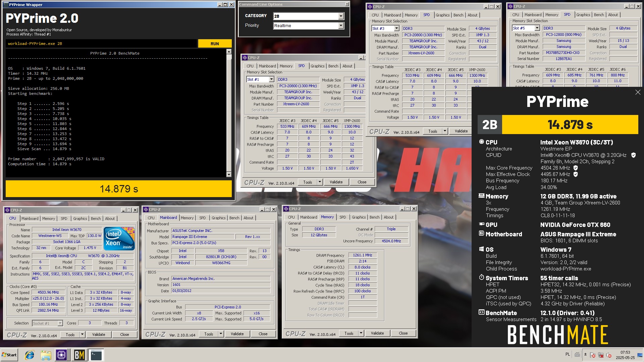
Task: Click CPU-Z icon in Mainboard window title
Action: pyautogui.click(x=146, y=209)
